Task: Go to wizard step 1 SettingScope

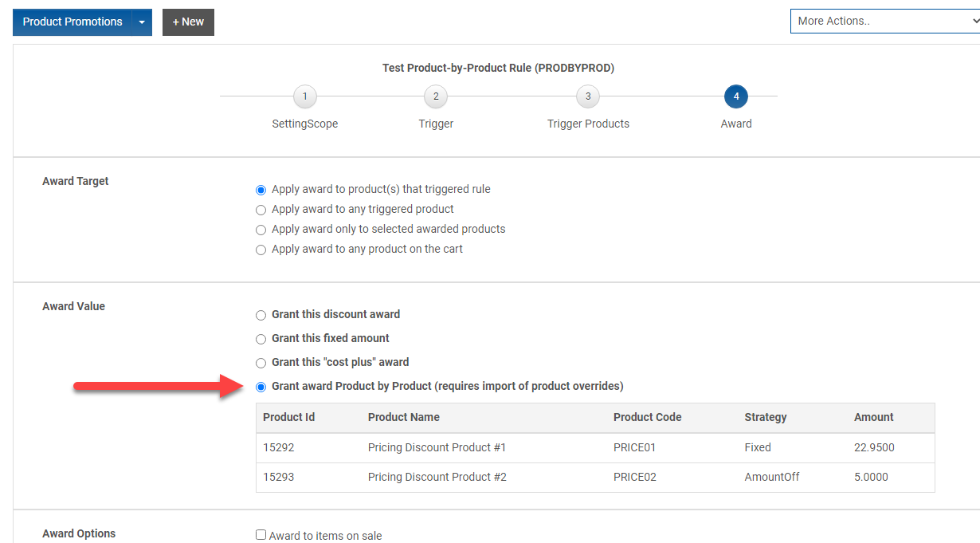Action: (x=304, y=96)
